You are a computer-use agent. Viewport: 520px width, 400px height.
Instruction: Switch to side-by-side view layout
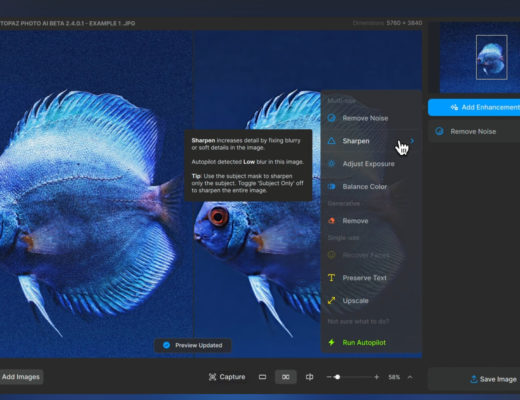pos(286,377)
